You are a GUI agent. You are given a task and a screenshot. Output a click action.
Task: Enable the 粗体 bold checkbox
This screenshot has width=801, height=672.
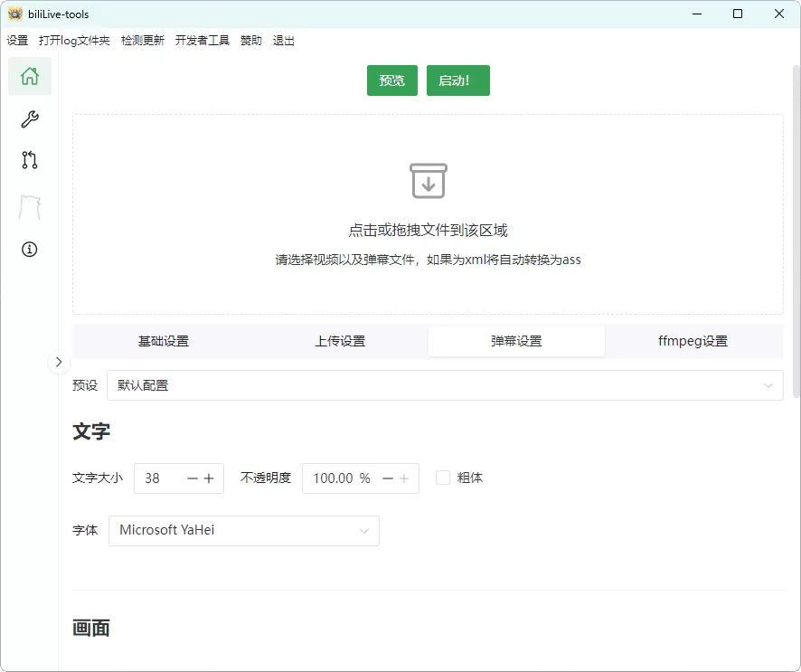click(x=442, y=478)
